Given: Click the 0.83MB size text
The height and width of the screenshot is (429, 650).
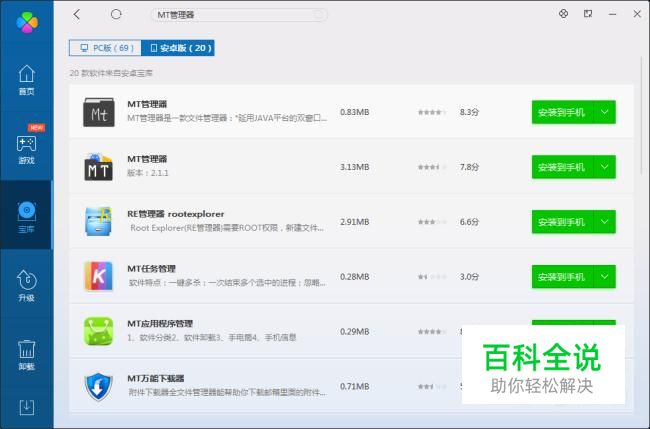Looking at the screenshot, I should (x=355, y=112).
